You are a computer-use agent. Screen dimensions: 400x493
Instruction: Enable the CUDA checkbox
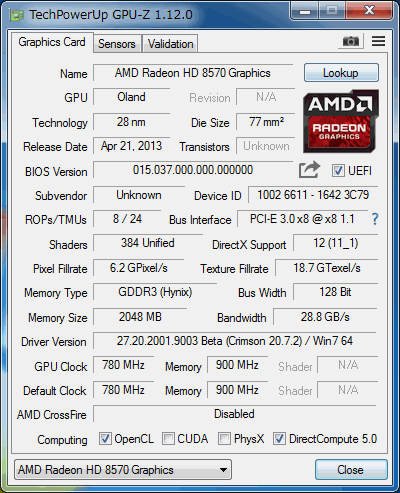[168, 439]
